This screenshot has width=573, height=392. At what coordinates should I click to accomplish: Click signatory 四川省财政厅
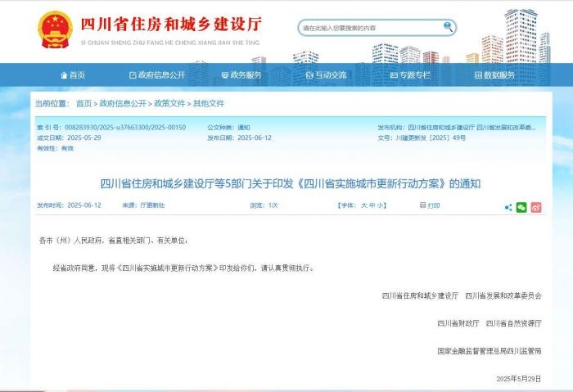pos(458,323)
